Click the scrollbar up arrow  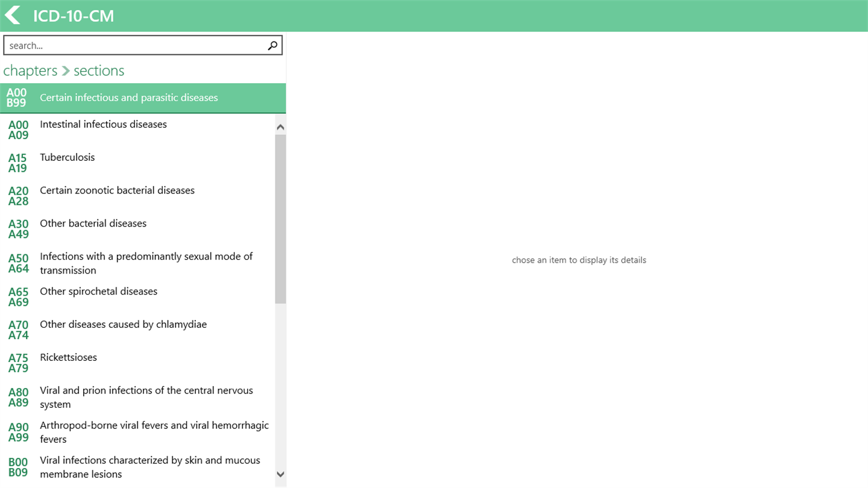(280, 127)
